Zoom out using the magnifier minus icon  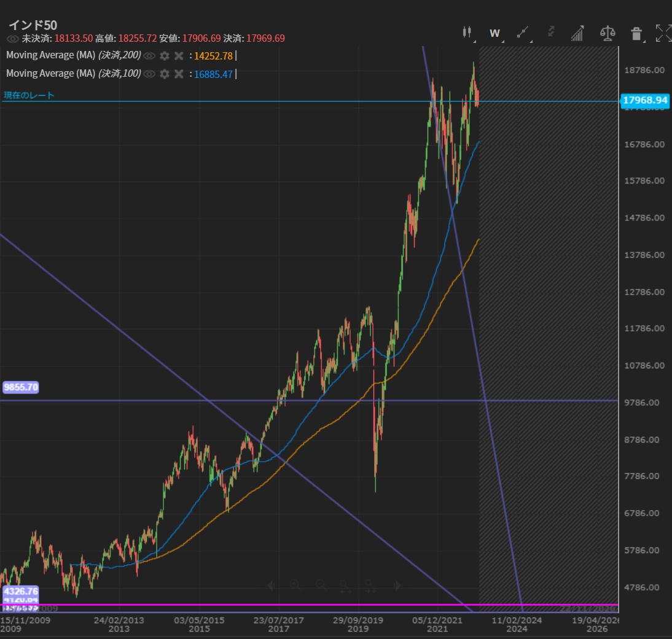tap(321, 585)
